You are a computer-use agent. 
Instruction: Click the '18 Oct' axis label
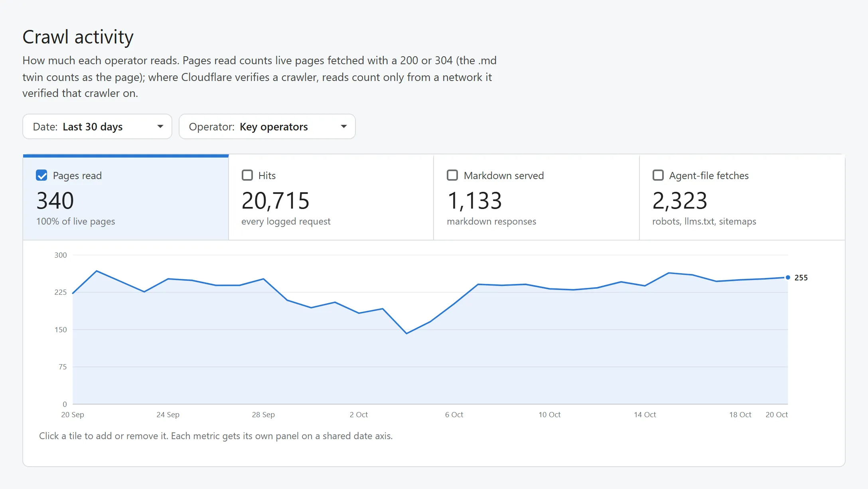coord(740,415)
